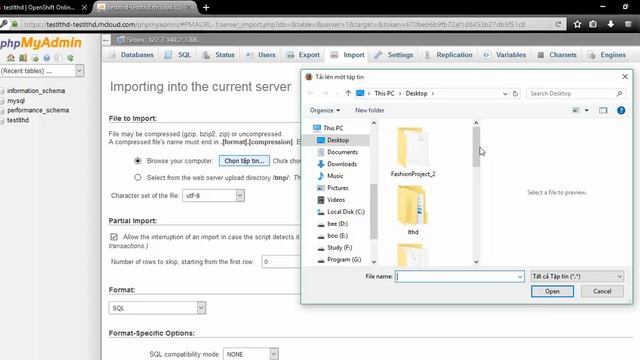Viewport: 640px width, 360px height.
Task: Open a new browser tab with plus
Action: pyautogui.click(x=206, y=7)
